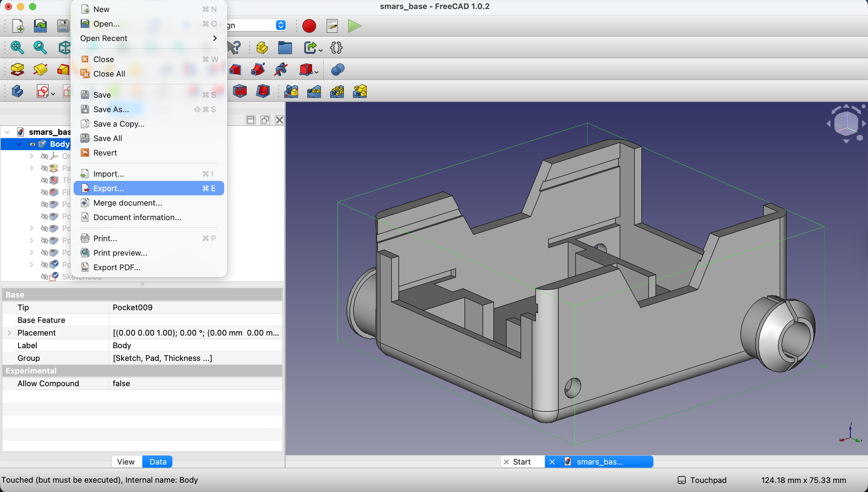Open the Open Recent submenu

tap(149, 38)
